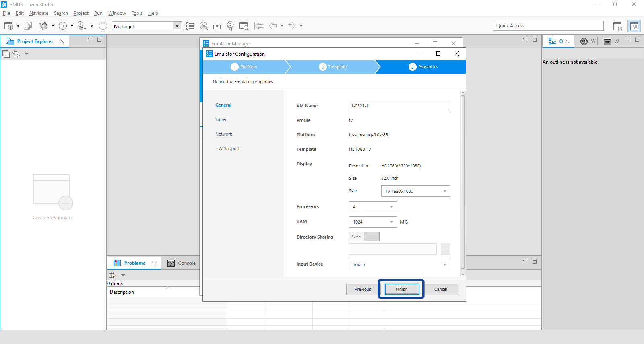Click the VM Name input field

(399, 106)
